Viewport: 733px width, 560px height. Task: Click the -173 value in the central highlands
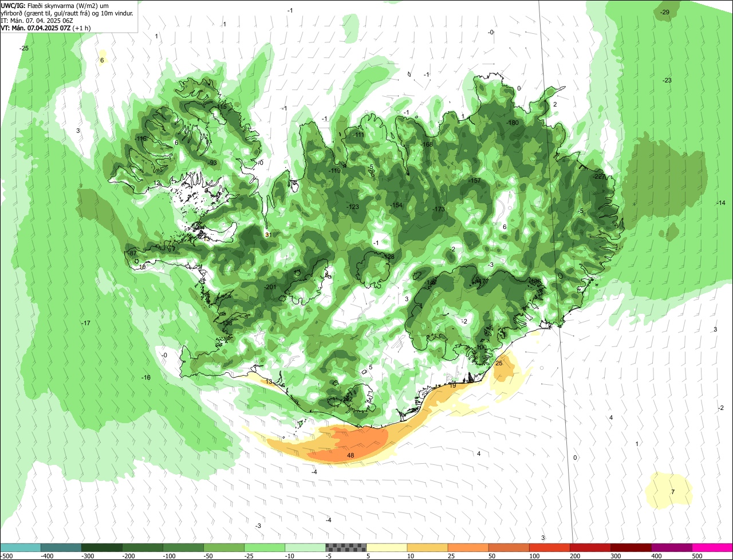pos(439,209)
